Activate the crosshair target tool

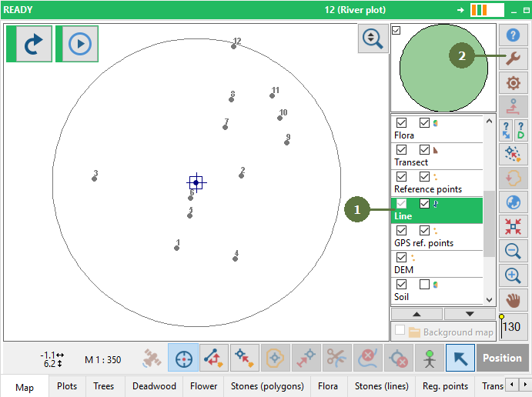(183, 358)
